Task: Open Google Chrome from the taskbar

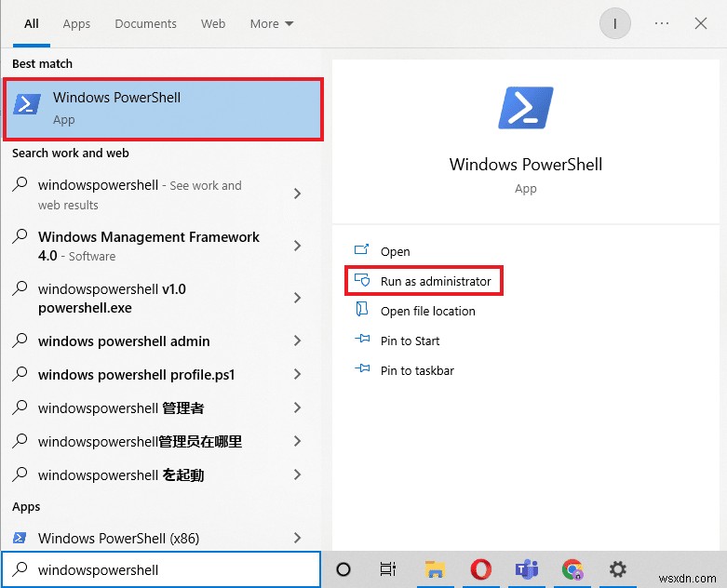Action: (572, 569)
